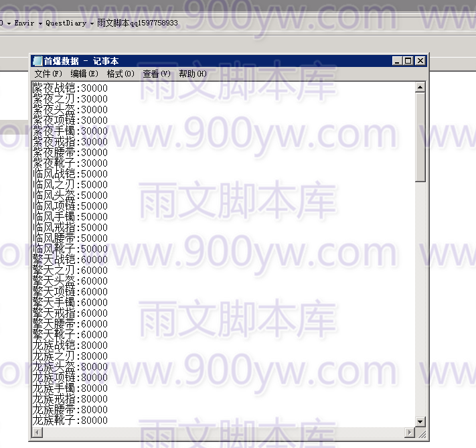Click the line 紫夜之刃:30000

click(x=70, y=98)
